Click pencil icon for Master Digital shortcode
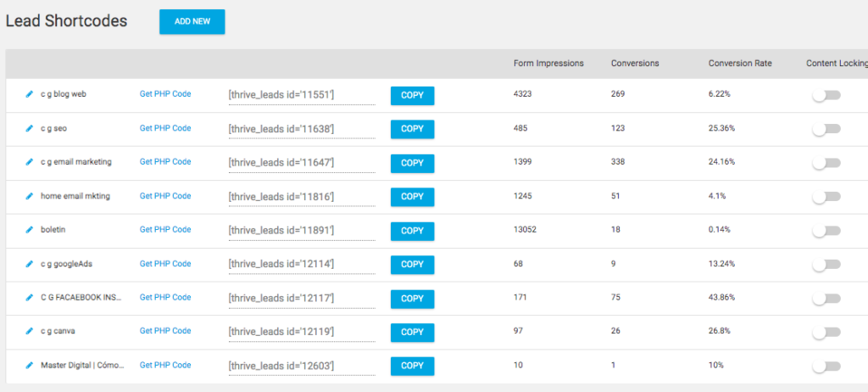868x392 pixels. point(30,366)
